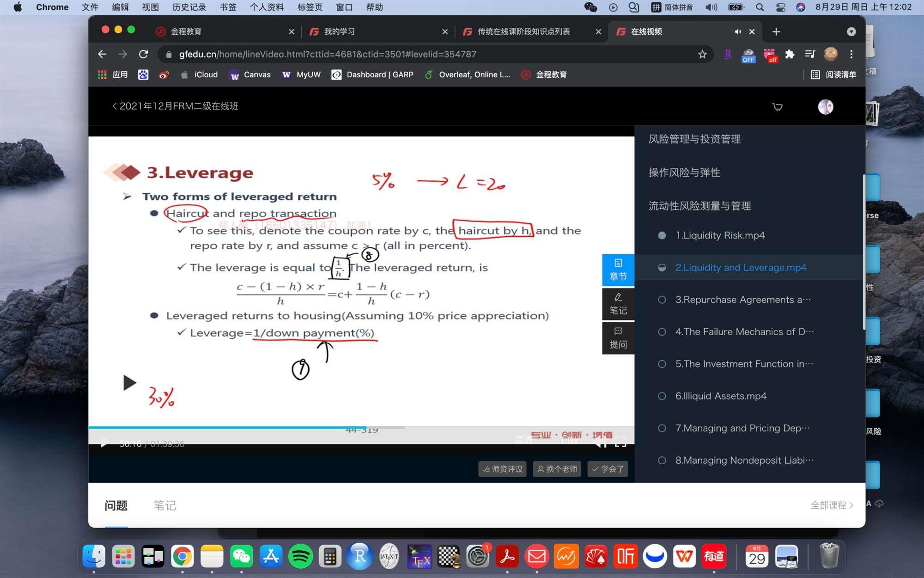The height and width of the screenshot is (578, 924).
Task: Open Spotlight search in menu bar
Action: 760,7
